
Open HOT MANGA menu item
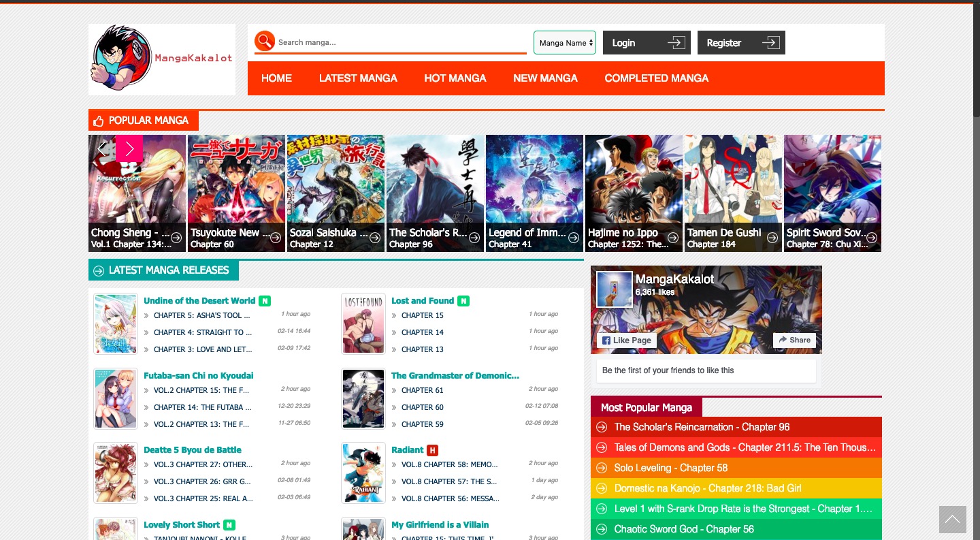tap(455, 78)
